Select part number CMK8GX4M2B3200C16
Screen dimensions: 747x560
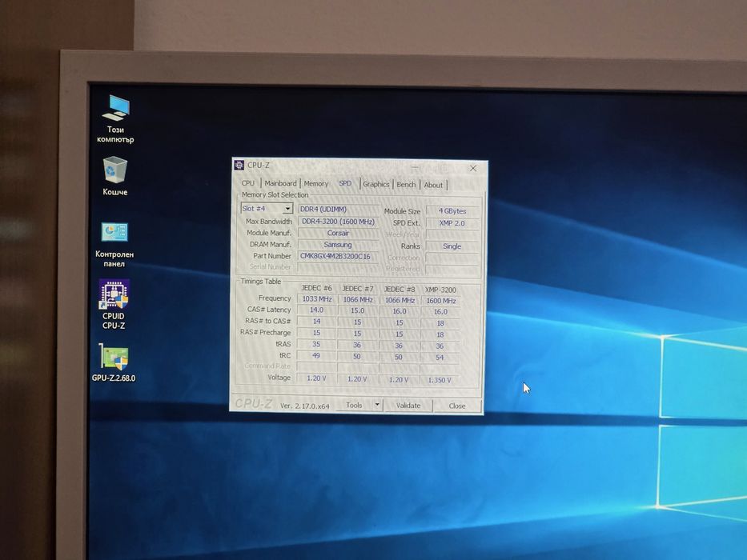tap(338, 256)
